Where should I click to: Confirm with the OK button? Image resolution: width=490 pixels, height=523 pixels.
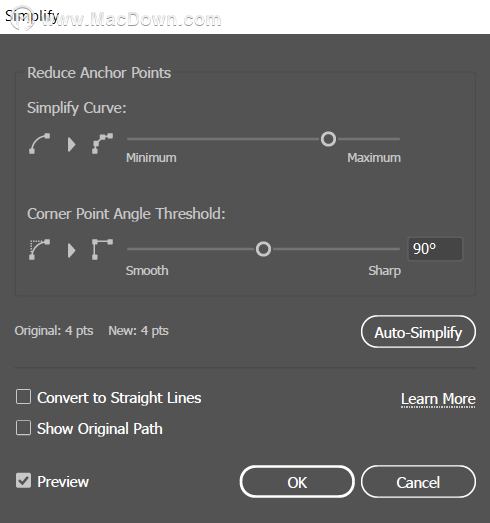click(x=297, y=482)
